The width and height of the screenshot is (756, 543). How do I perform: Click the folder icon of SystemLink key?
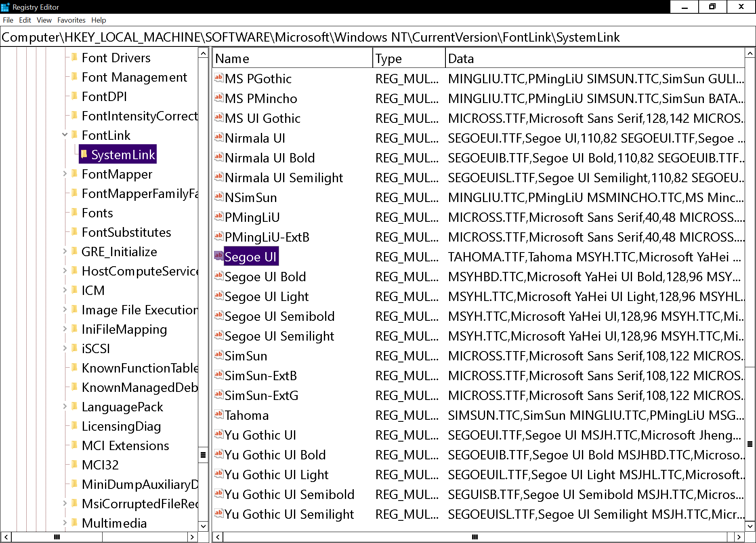(84, 154)
